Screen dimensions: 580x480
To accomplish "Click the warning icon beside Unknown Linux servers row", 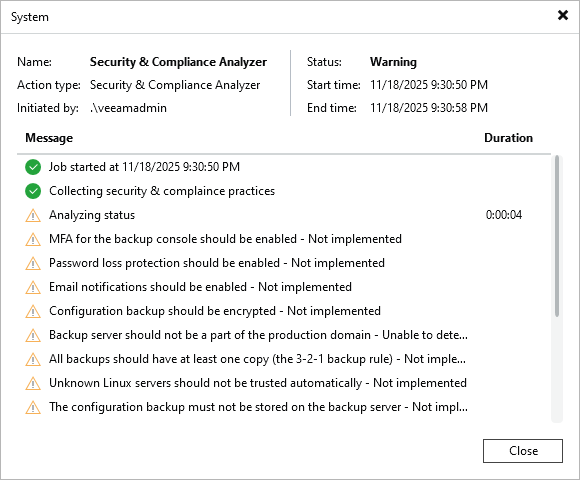I will (x=33, y=383).
